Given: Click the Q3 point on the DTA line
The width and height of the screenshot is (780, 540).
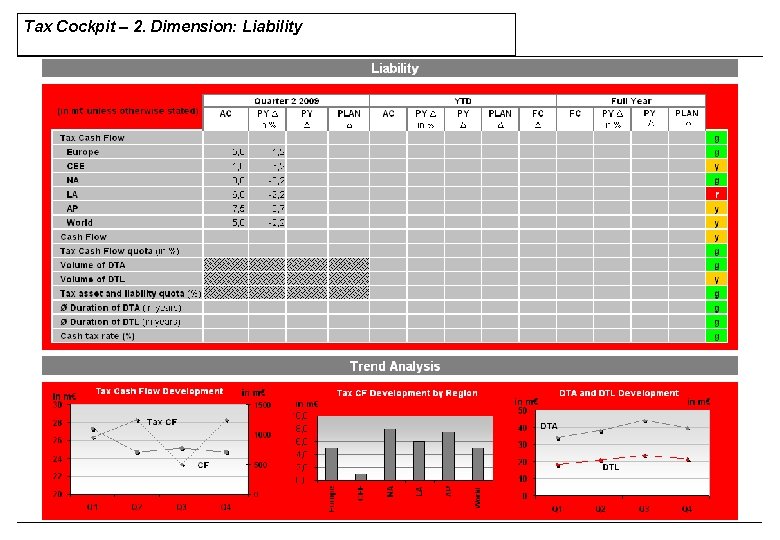Looking at the screenshot, I should (645, 421).
